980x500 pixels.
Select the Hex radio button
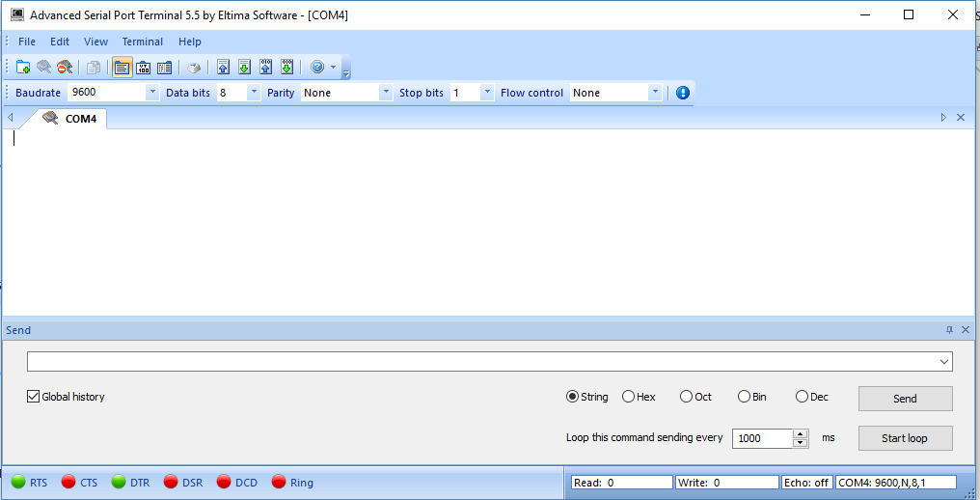pos(629,397)
